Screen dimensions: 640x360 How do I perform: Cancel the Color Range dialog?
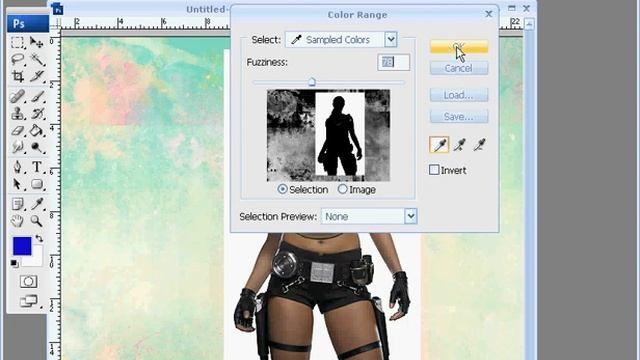click(x=459, y=68)
